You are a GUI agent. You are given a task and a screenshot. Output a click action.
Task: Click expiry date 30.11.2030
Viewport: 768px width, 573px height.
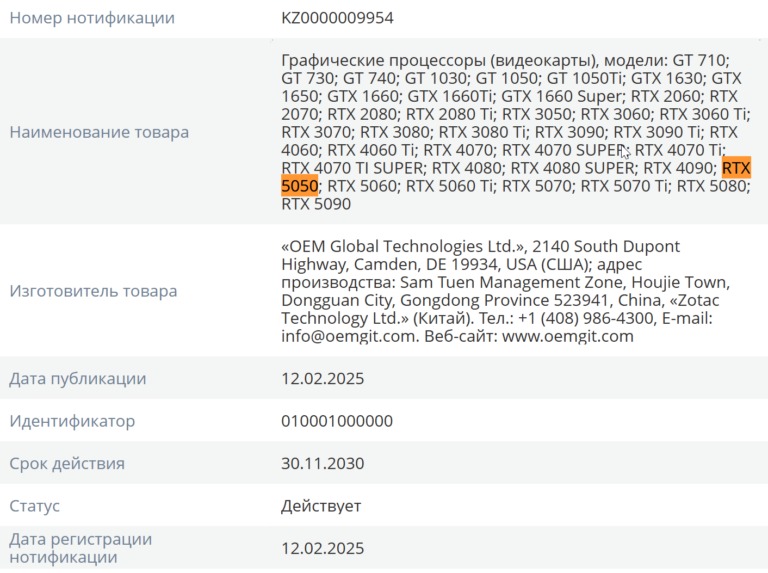pos(322,463)
